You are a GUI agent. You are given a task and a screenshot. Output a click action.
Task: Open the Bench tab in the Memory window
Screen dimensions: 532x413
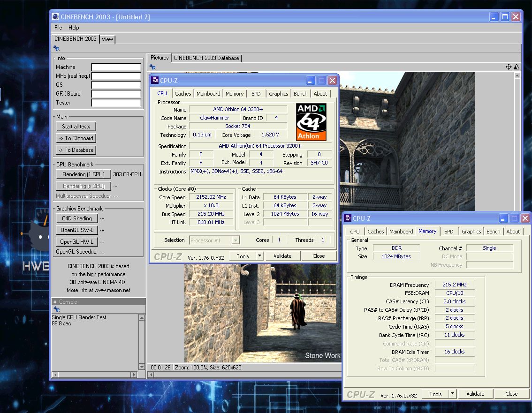pos(494,232)
